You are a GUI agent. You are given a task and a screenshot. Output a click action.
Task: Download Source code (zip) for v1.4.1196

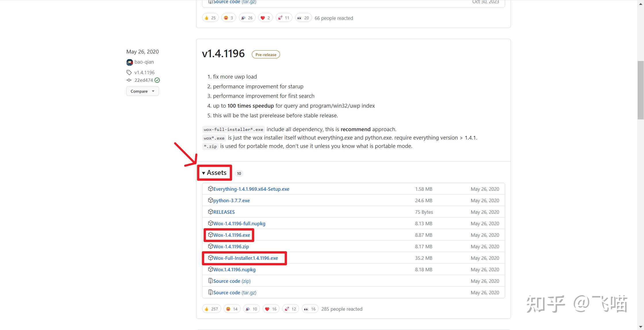(x=232, y=281)
